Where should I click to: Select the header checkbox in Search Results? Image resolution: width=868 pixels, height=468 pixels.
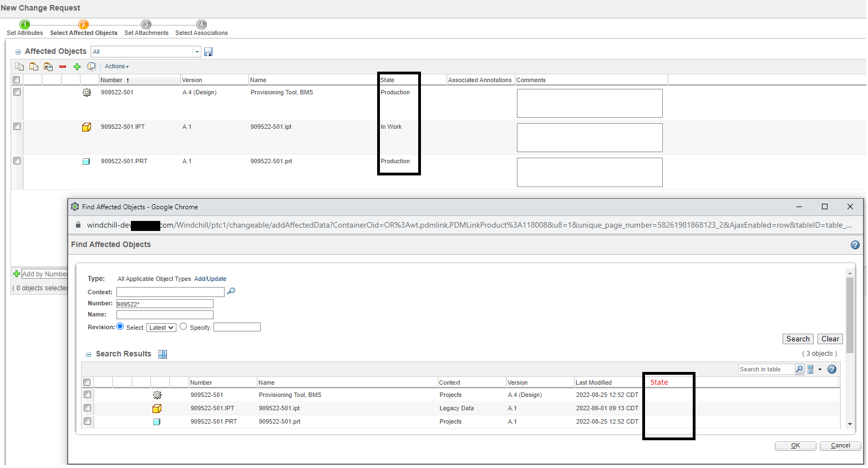(x=87, y=382)
